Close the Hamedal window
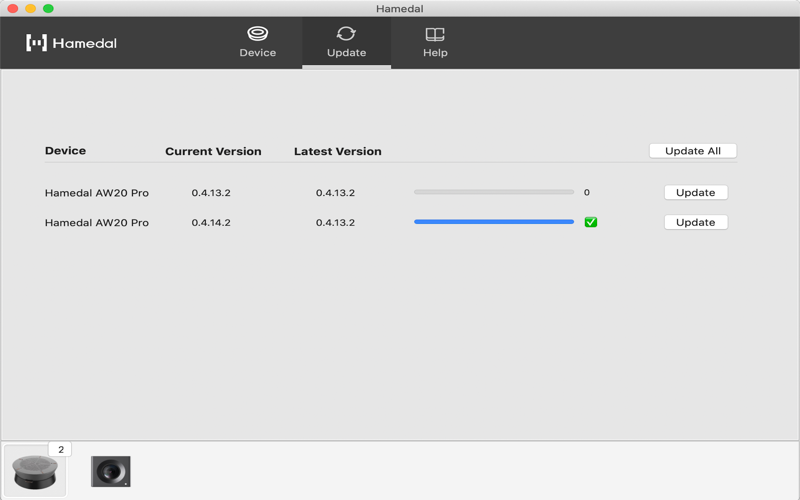The image size is (800, 500). pos(13,8)
